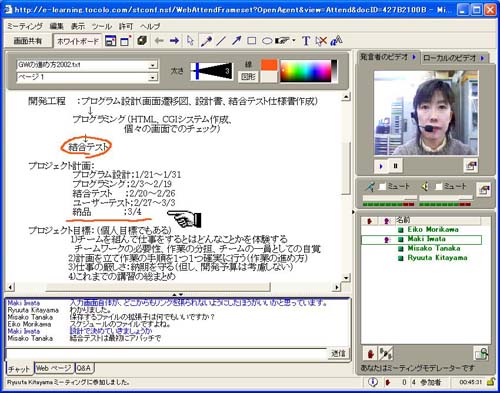This screenshot has width=500, height=393.
Task: Open the ページ 1 page dropdown
Action: (152, 77)
